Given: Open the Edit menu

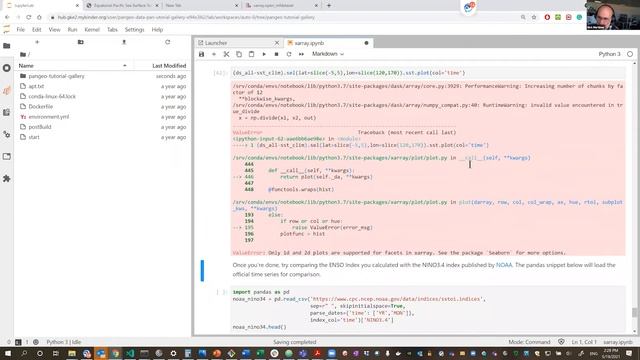Looking at the screenshot, I should click(x=37, y=29).
